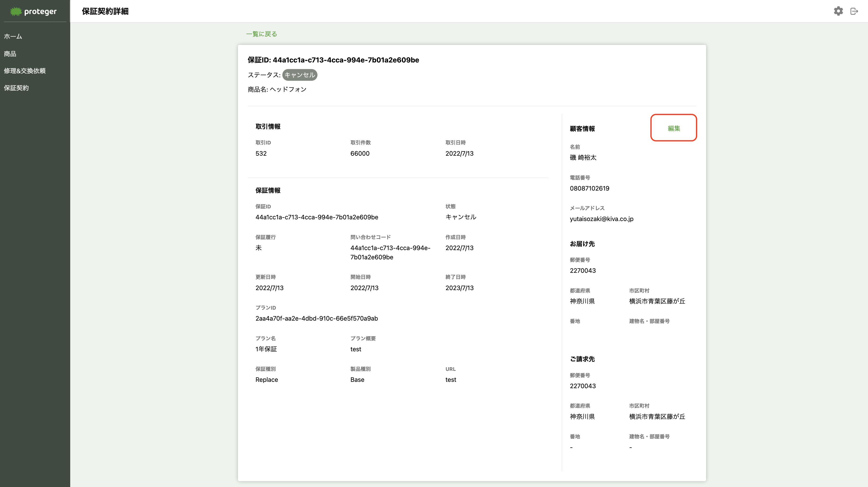The height and width of the screenshot is (487, 868).
Task: Click the 保証種別 value Replace
Action: (267, 380)
